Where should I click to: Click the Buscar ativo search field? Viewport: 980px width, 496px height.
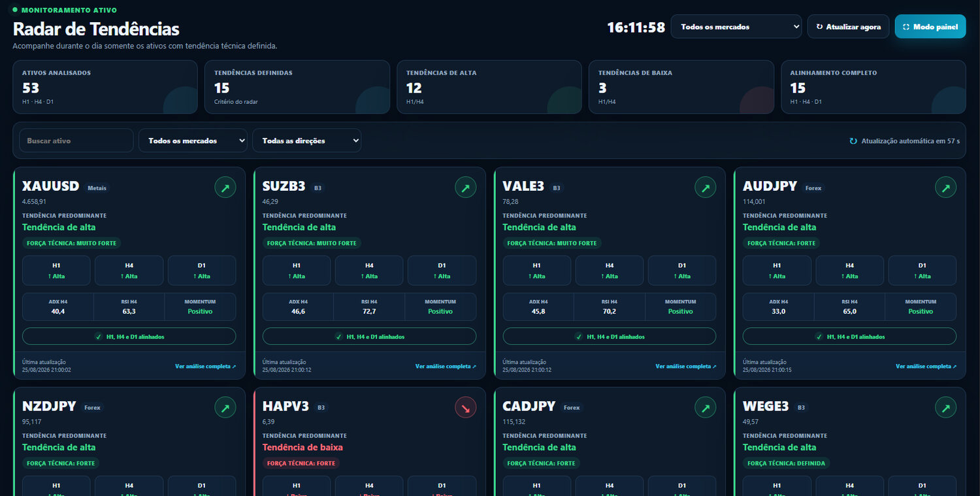click(76, 141)
